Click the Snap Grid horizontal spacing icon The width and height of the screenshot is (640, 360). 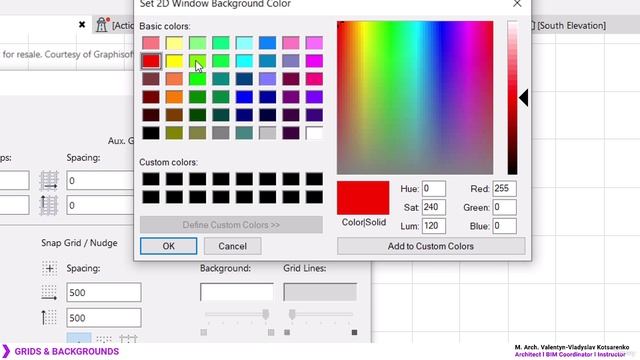(49, 293)
